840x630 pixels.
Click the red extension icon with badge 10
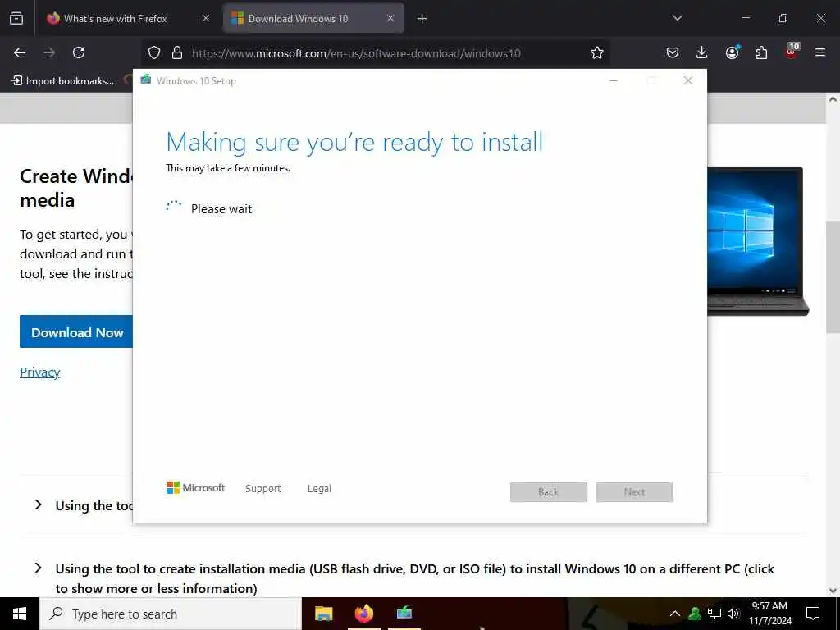pyautogui.click(x=792, y=52)
